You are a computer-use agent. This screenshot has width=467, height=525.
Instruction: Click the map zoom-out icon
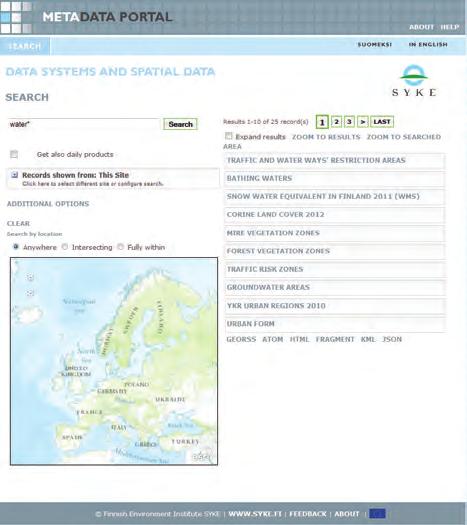(30, 293)
